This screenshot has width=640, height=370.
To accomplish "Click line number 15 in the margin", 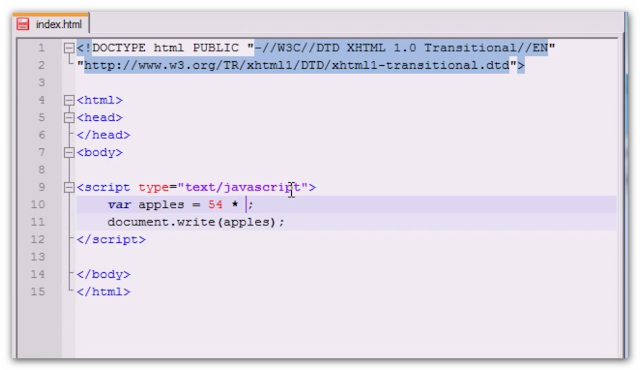I will point(38,292).
